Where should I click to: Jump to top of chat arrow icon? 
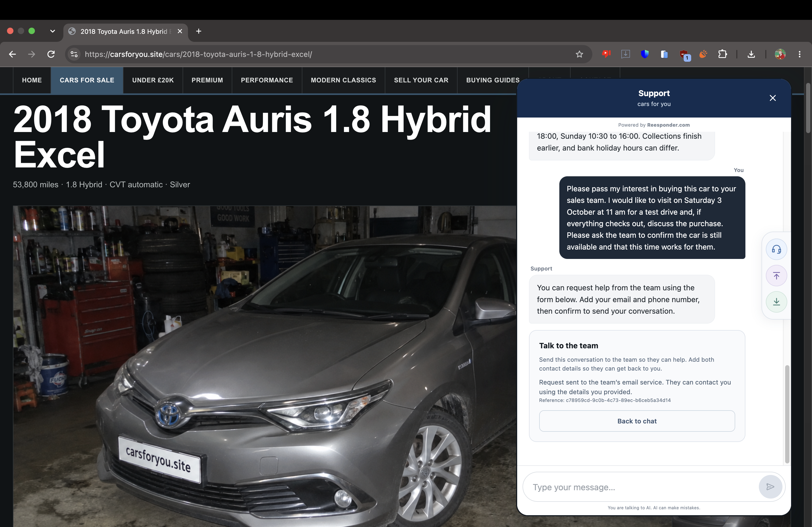click(x=777, y=276)
